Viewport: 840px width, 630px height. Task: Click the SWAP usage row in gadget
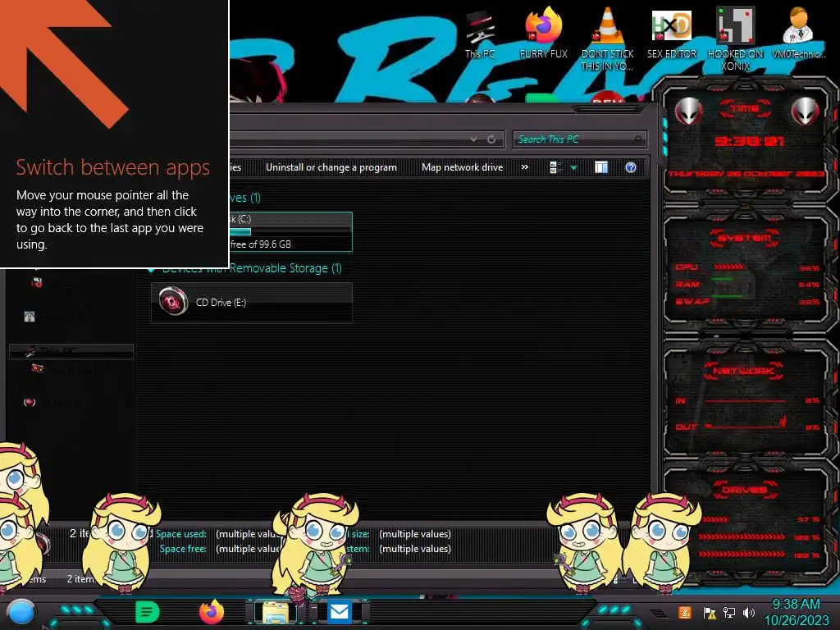[x=747, y=302]
